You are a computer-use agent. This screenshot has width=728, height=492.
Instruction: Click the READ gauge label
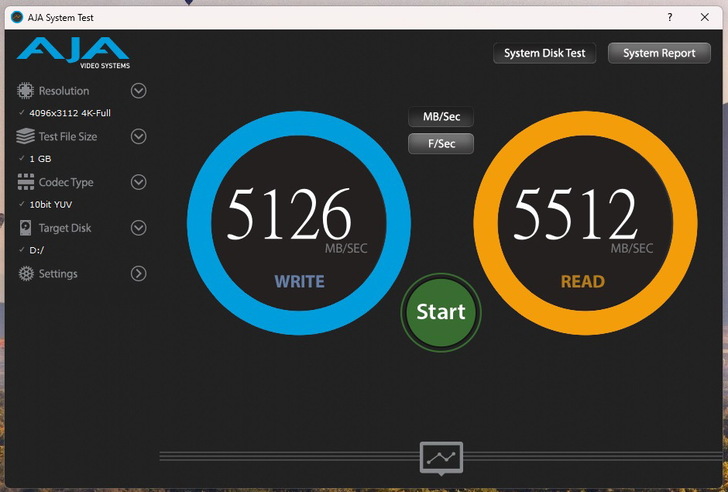pyautogui.click(x=583, y=281)
